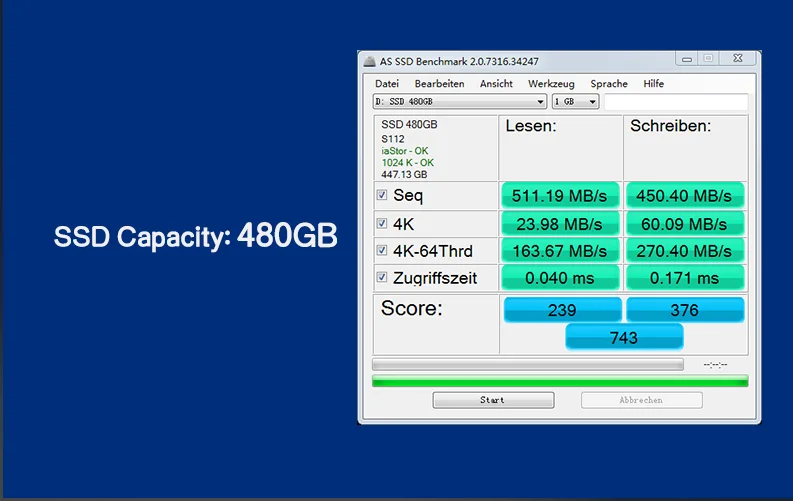
Task: Click the Seq read value 511.19 MB/s
Action: 560,196
